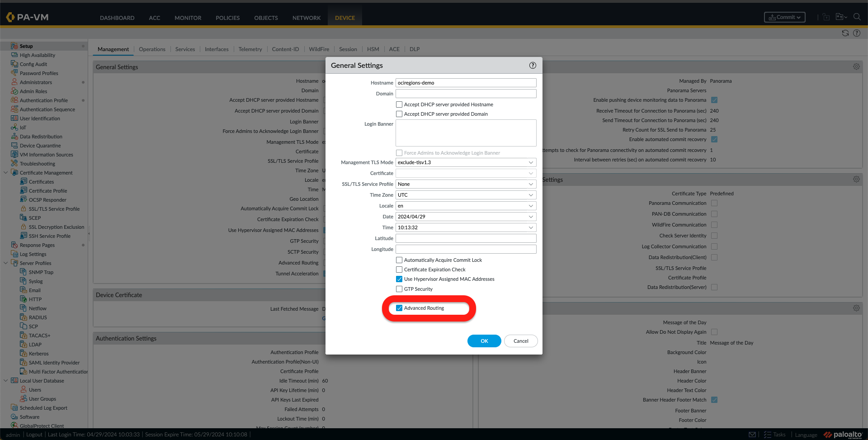Edit the Hostname input field
Screen dimensions: 868x440
[466, 83]
